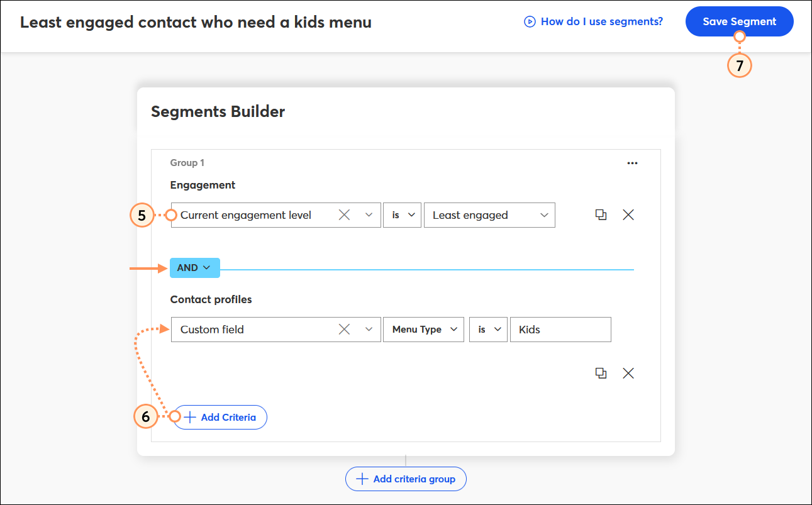The width and height of the screenshot is (812, 505).
Task: Edit the Kids value input field
Action: click(560, 329)
